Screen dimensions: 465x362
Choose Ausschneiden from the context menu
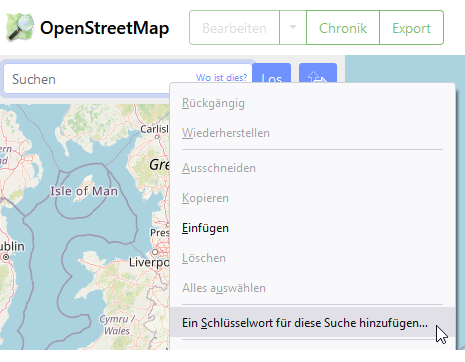312,168
